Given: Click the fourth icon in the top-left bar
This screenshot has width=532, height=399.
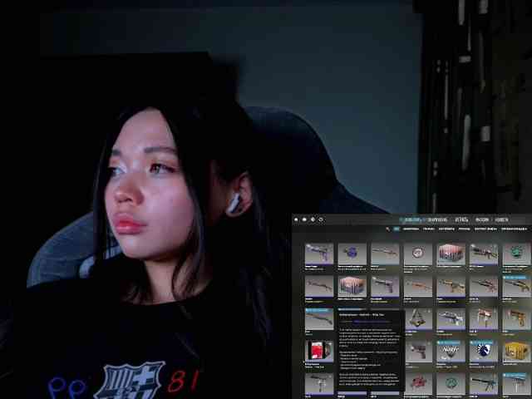Looking at the screenshot, I should point(321,219).
